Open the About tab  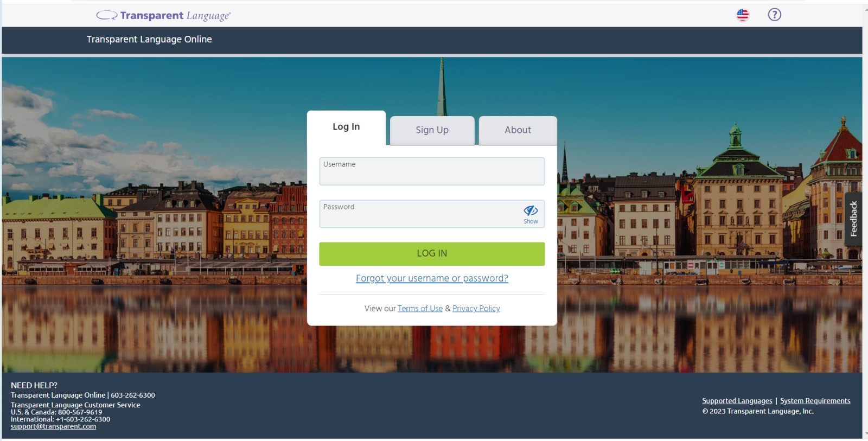(x=518, y=130)
